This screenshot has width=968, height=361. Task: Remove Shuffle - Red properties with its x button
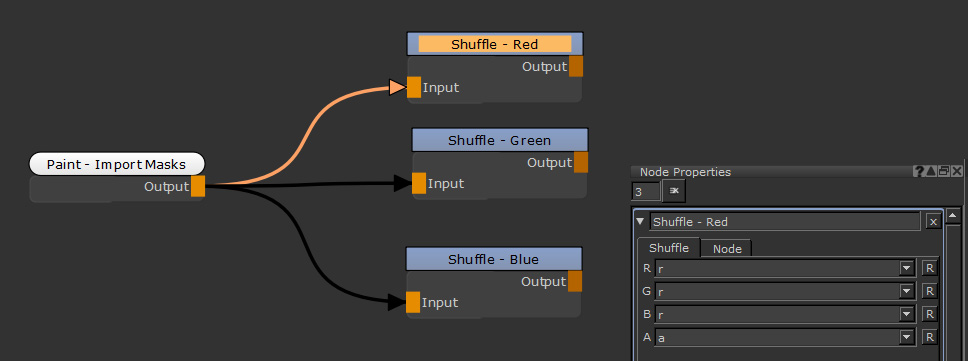(x=933, y=222)
